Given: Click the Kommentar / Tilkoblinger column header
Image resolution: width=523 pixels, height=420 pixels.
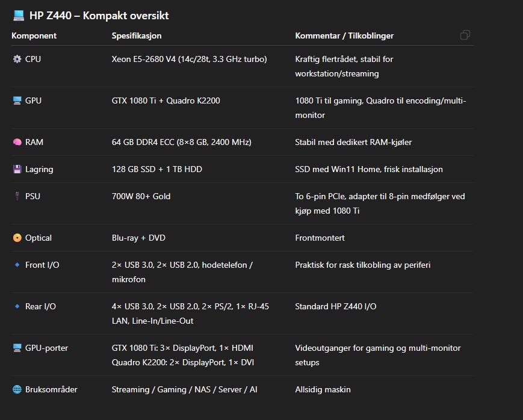Looking at the screenshot, I should (344, 36).
